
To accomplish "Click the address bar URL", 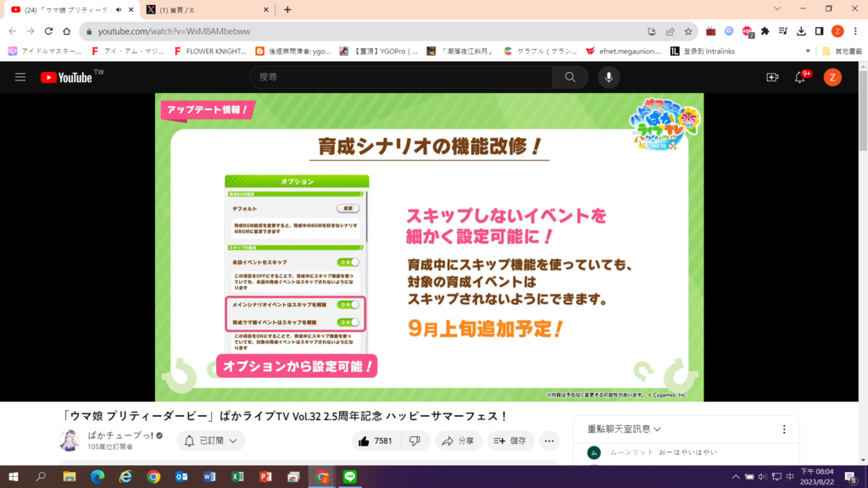I will [x=174, y=31].
